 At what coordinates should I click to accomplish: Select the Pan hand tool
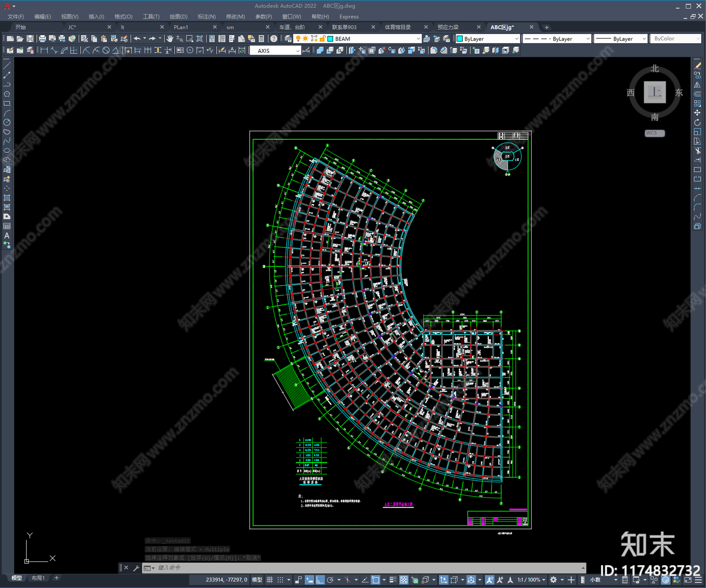pos(170,39)
